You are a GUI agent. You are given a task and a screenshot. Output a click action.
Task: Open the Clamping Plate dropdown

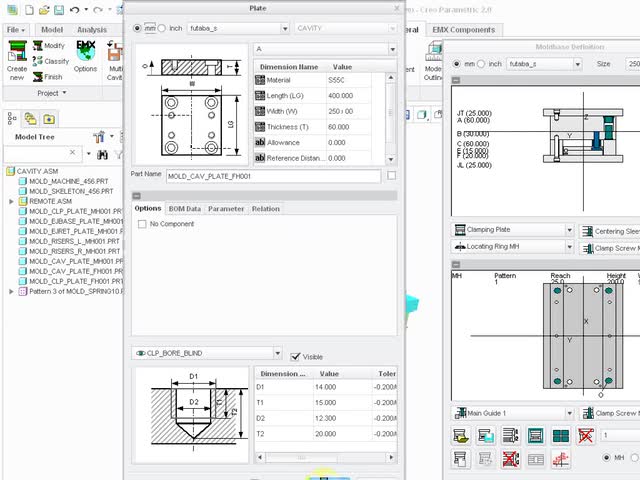pyautogui.click(x=569, y=230)
